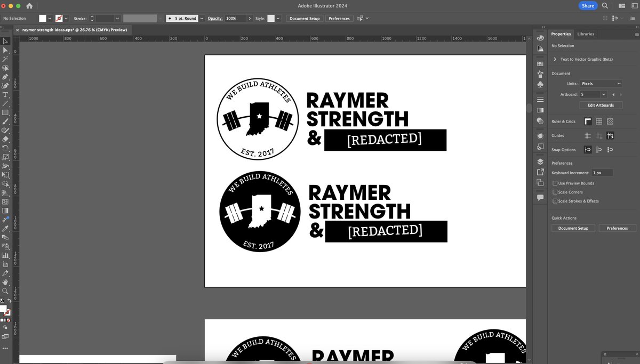Select the Pen tool

click(5, 77)
